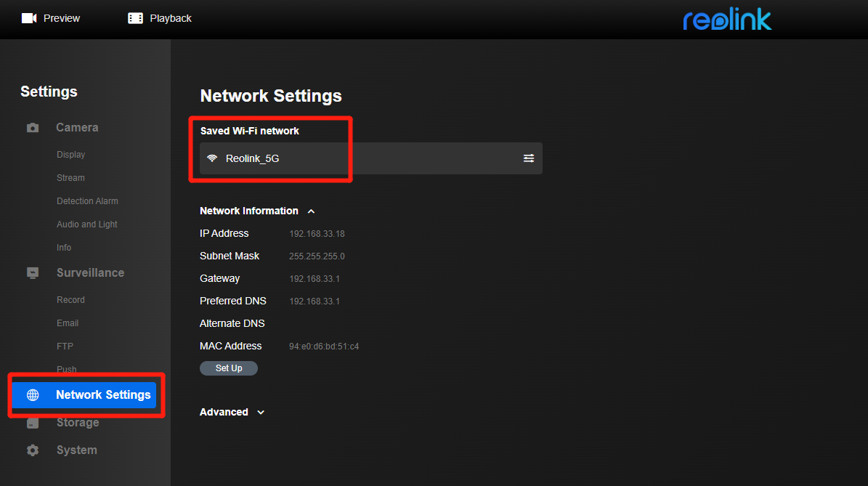Open Audio and Light settings
This screenshot has height=486, width=868.
(x=87, y=224)
